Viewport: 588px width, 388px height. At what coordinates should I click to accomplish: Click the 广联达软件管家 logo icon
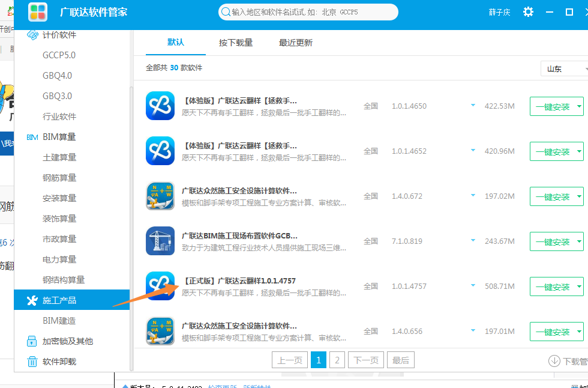click(x=37, y=12)
